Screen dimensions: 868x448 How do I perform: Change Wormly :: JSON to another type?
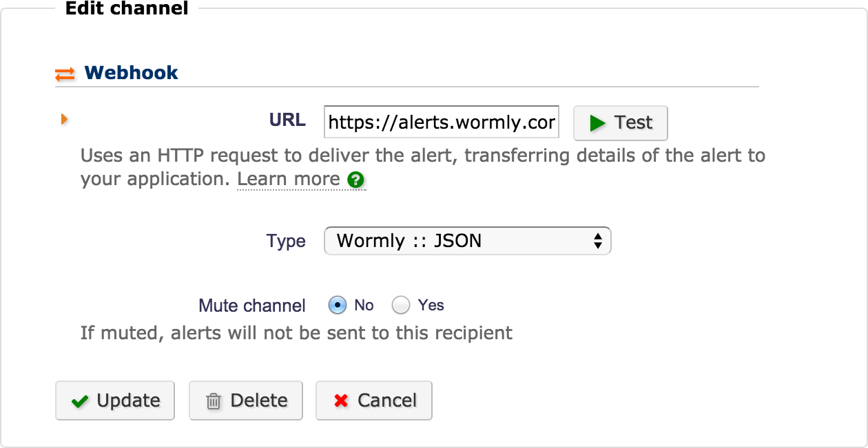(x=468, y=241)
